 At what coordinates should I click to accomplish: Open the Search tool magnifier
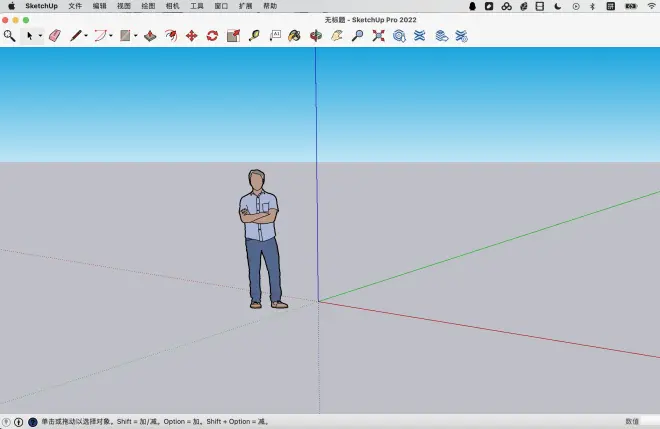click(x=9, y=35)
